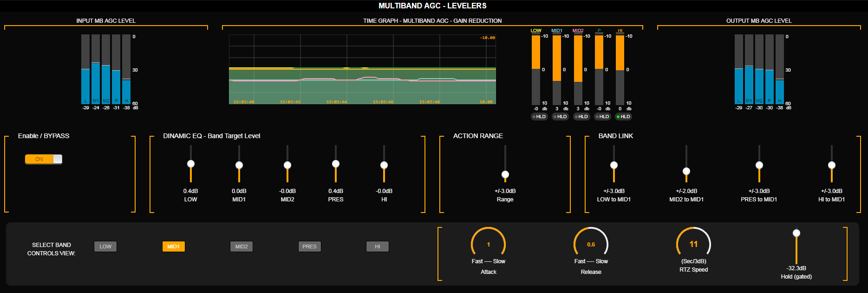Image resolution: width=868 pixels, height=293 pixels.
Task: Select the HI band controls view
Action: pos(378,246)
